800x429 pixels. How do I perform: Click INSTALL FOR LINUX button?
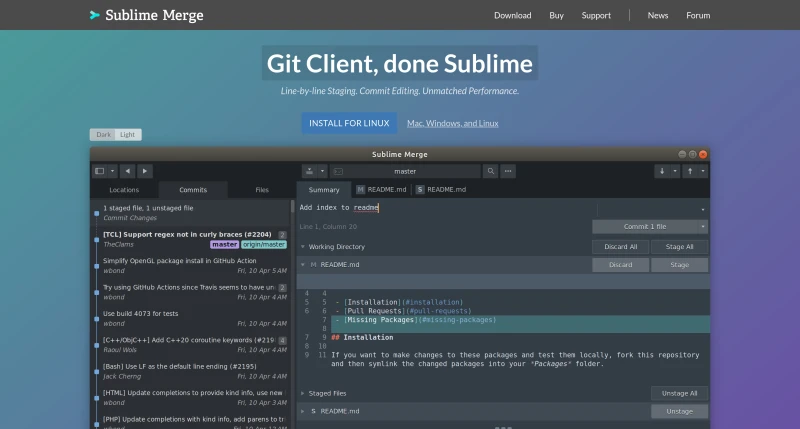click(349, 123)
